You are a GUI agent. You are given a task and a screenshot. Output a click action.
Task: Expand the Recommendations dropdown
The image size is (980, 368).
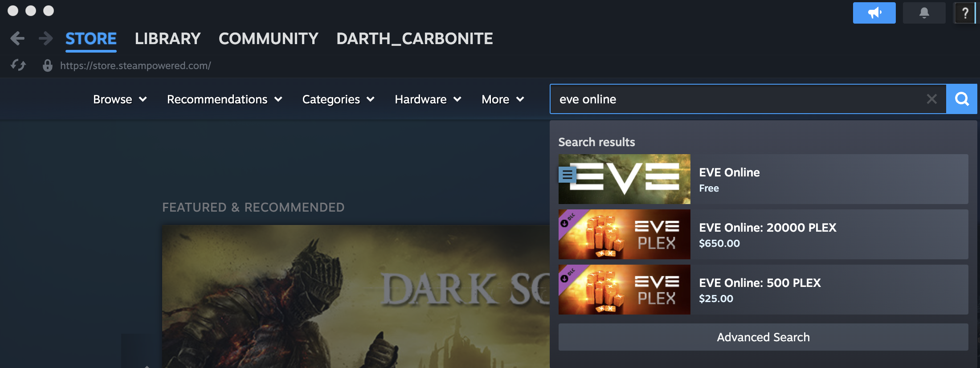(225, 99)
